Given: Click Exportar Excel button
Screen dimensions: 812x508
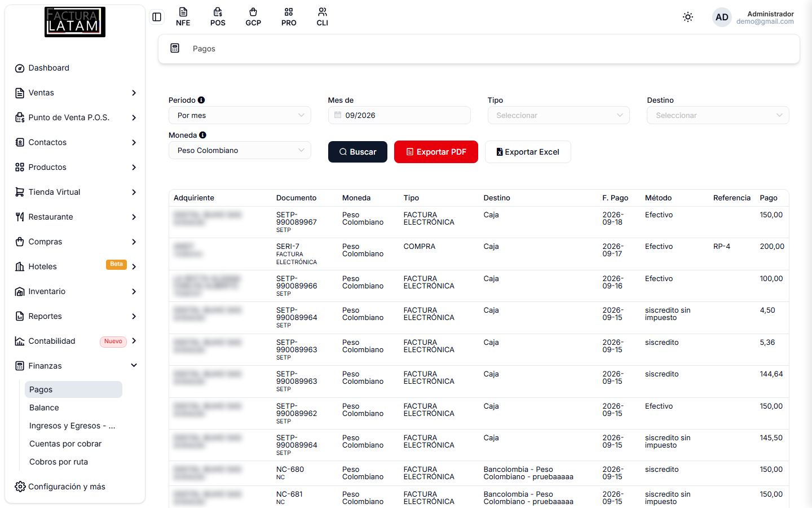Looking at the screenshot, I should click(x=528, y=152).
